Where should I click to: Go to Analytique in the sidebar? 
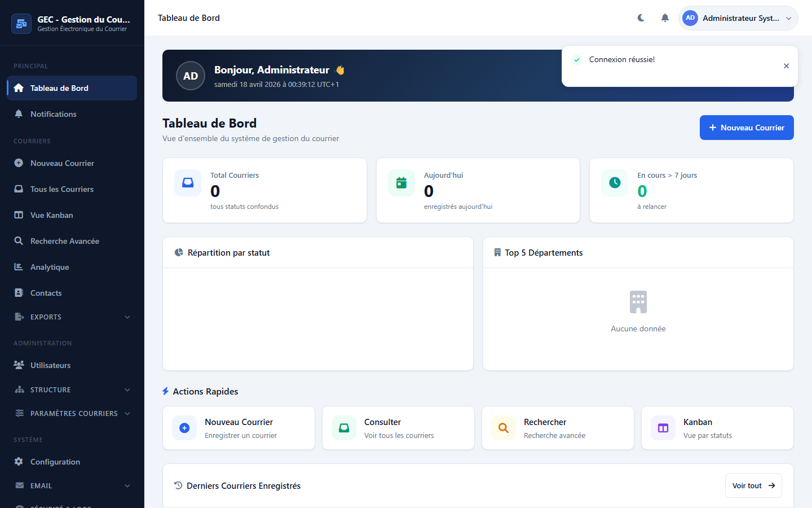click(50, 267)
